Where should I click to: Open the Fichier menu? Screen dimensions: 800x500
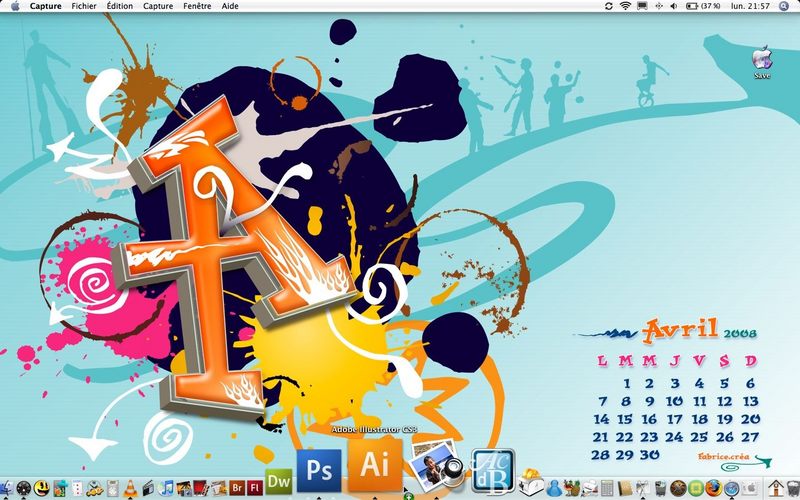pyautogui.click(x=84, y=6)
